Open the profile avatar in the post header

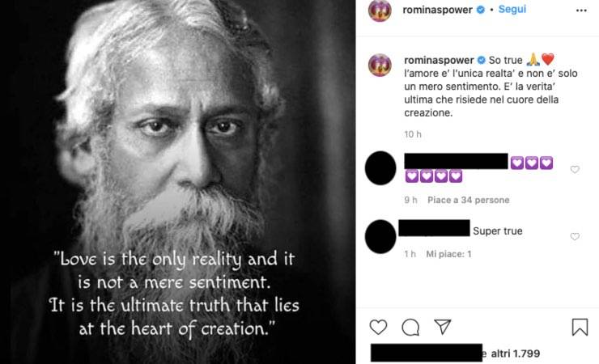(x=380, y=11)
